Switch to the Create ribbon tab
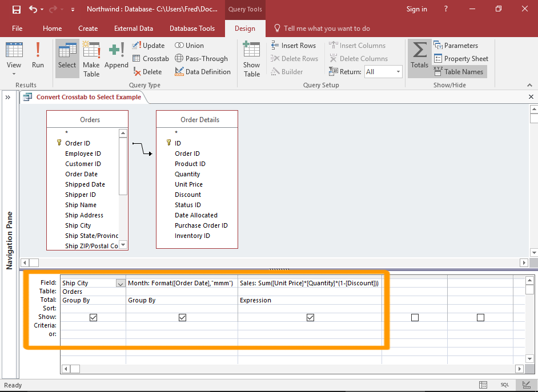The image size is (538, 392). click(x=88, y=28)
